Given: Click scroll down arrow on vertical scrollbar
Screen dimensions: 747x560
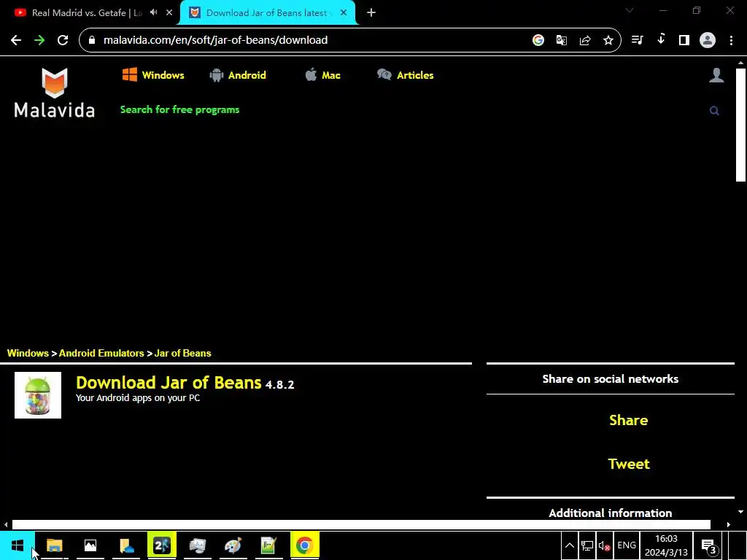Looking at the screenshot, I should coord(740,512).
